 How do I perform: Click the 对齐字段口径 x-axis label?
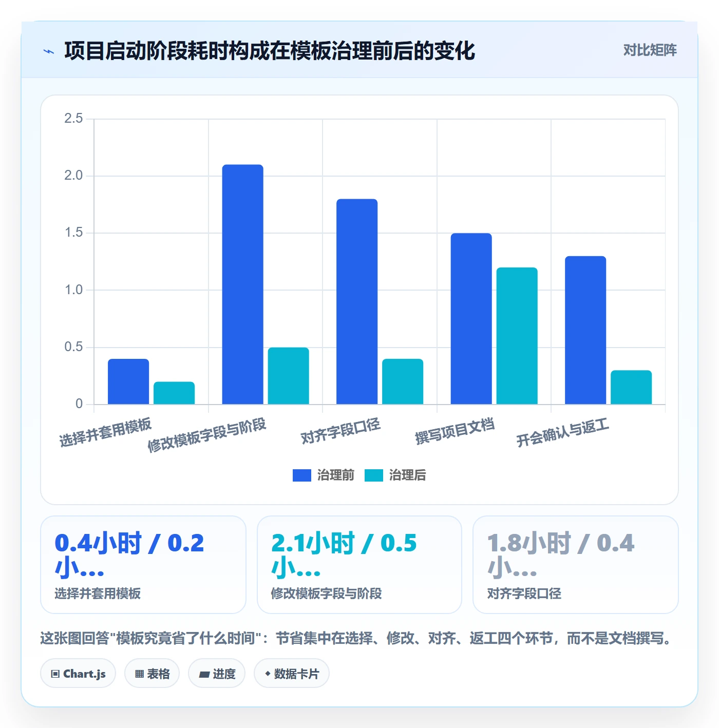[x=340, y=431]
